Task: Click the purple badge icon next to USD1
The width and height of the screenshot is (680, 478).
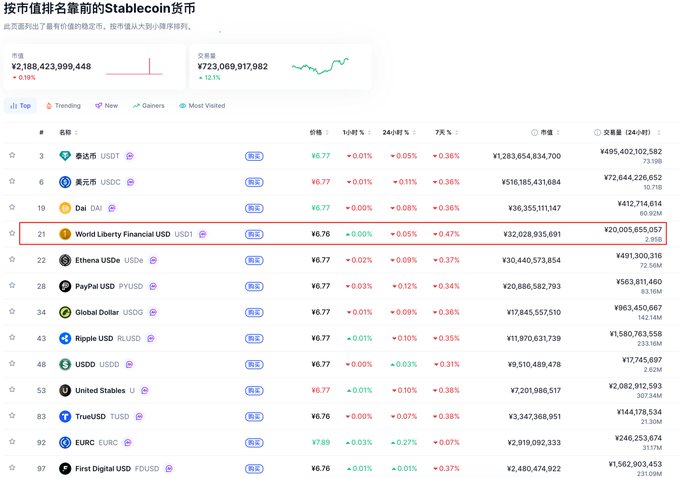Action: (x=203, y=234)
